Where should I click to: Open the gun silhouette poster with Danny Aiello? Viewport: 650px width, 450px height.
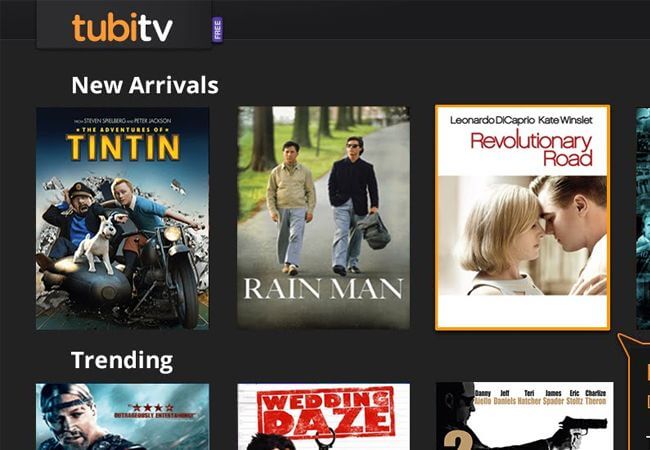point(525,416)
